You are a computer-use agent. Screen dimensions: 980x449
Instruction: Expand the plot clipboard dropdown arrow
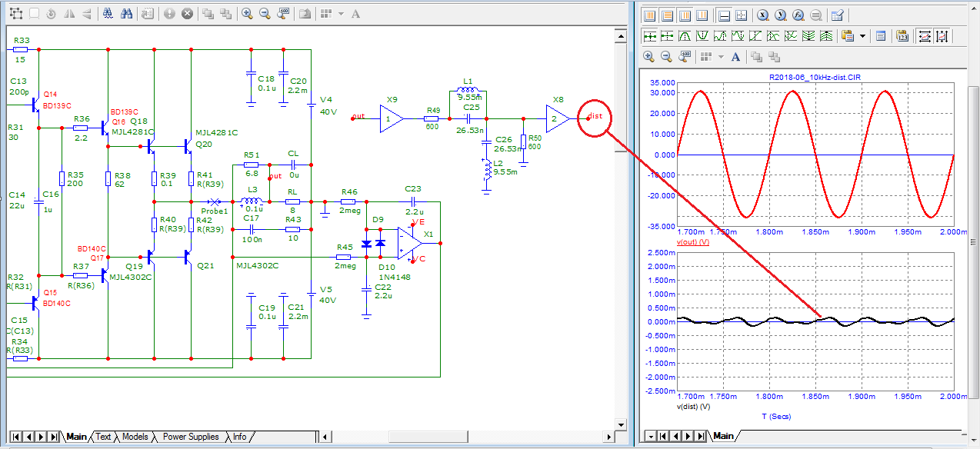pyautogui.click(x=862, y=35)
